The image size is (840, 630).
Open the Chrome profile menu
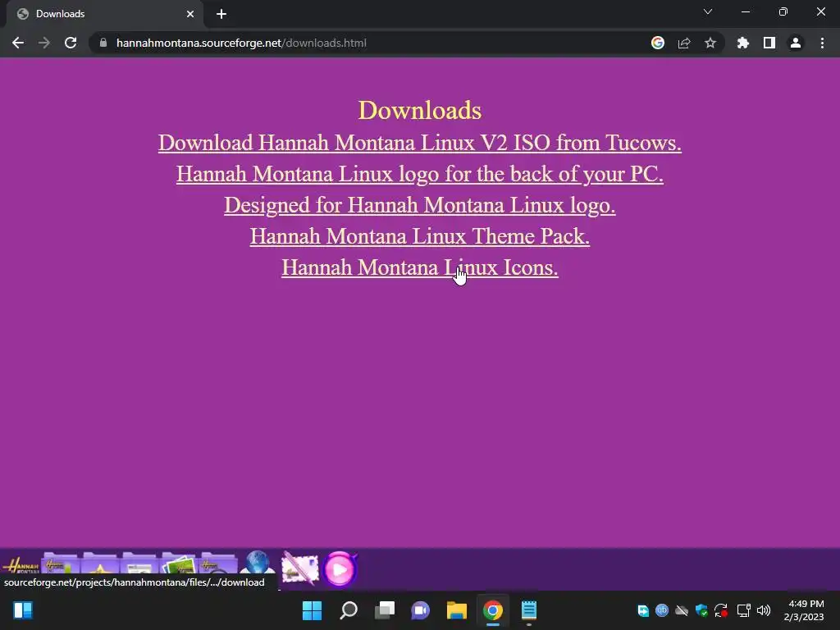tap(796, 43)
